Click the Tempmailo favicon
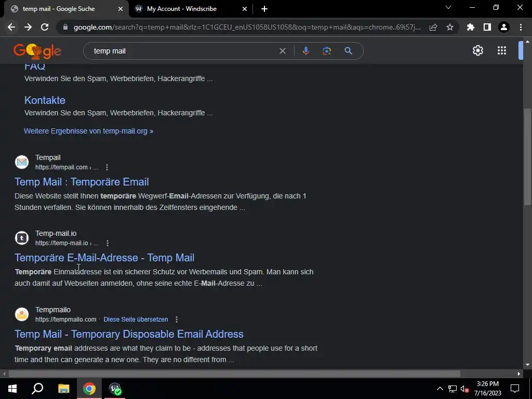 point(22,314)
